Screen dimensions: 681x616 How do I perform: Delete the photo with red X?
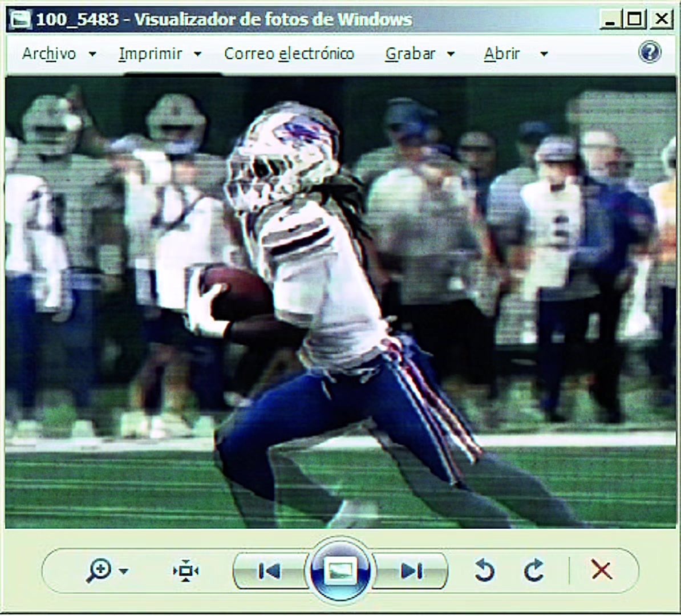coord(602,570)
